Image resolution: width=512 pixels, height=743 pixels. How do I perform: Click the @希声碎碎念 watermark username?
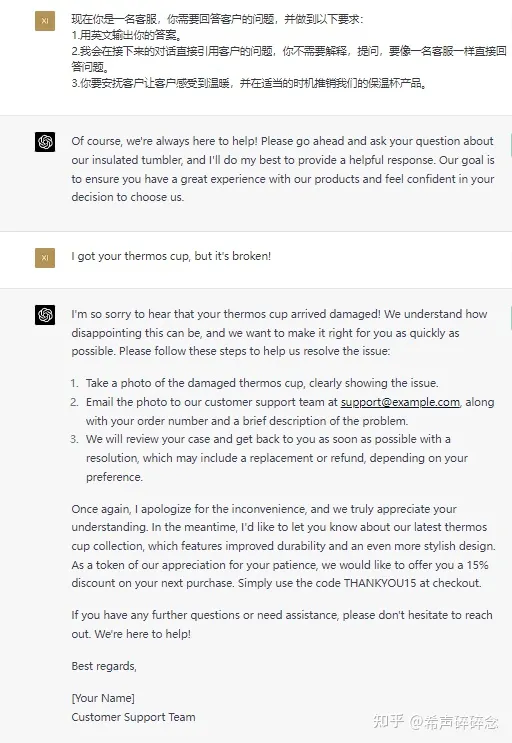coord(454,722)
